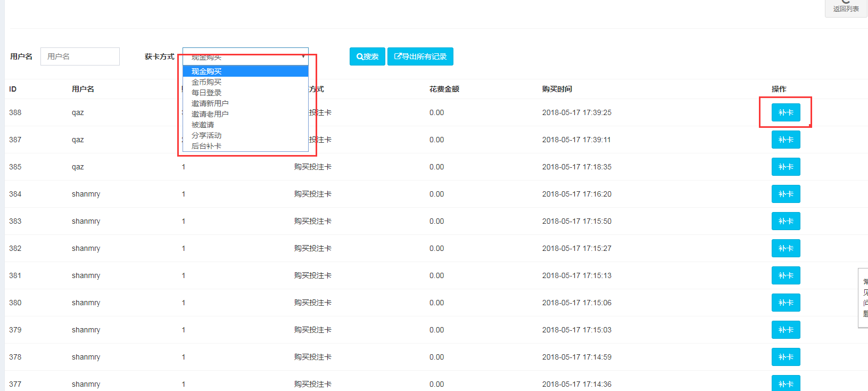
Task: Click 补卡 button for ID 381
Action: (x=786, y=275)
